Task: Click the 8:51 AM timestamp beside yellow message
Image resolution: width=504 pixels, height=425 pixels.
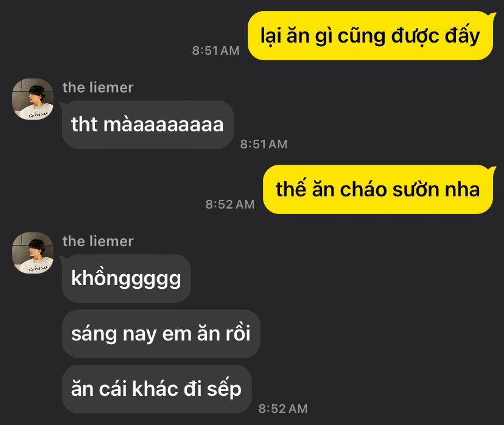Action: point(215,50)
